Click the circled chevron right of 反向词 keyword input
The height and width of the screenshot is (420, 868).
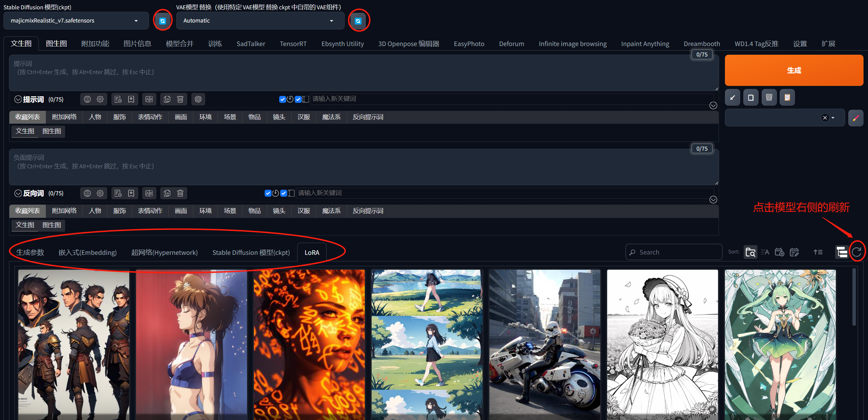(x=713, y=200)
